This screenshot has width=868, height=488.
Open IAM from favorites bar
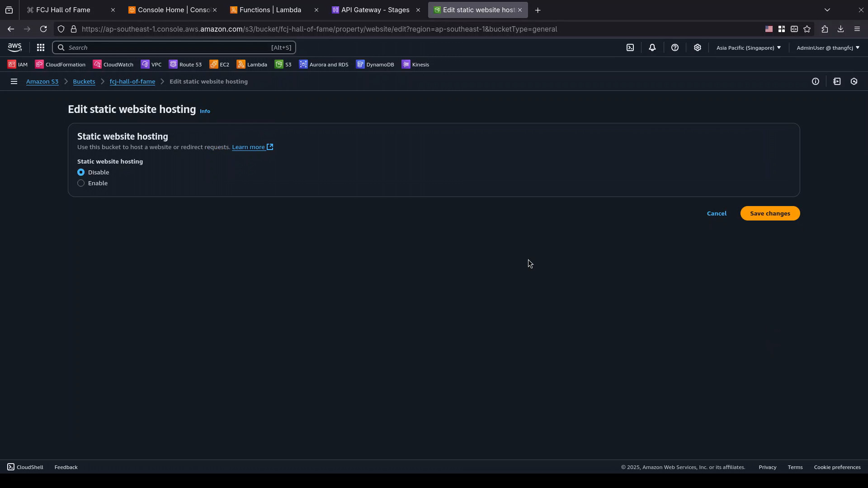pyautogui.click(x=18, y=65)
